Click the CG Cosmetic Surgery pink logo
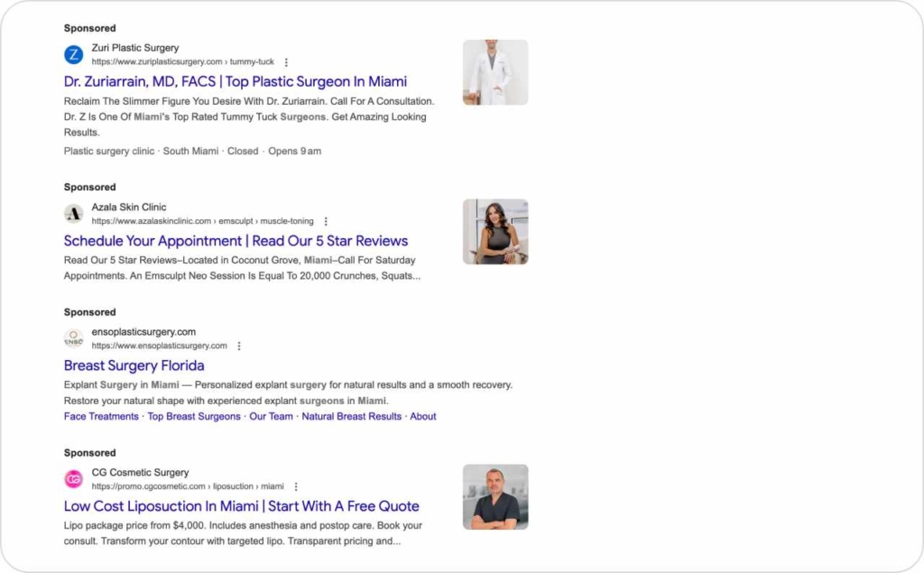This screenshot has height=573, width=924. coord(73,479)
